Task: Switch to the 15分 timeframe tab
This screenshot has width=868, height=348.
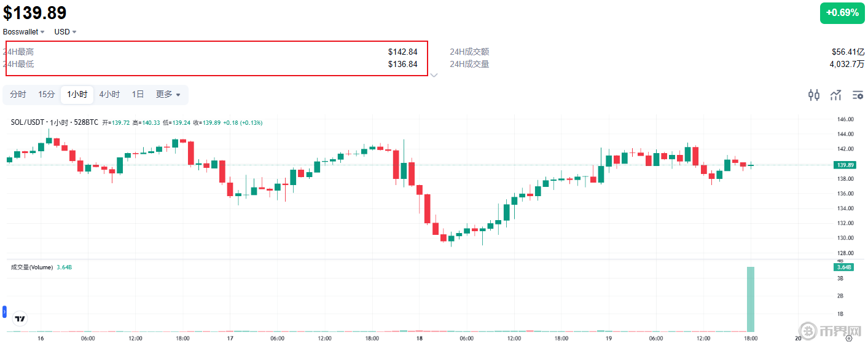Action: (x=47, y=95)
